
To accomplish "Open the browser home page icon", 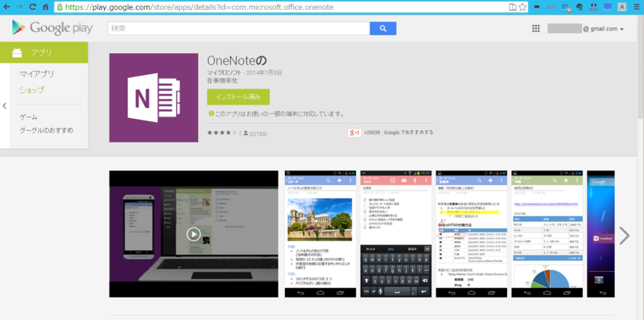I will point(46,7).
